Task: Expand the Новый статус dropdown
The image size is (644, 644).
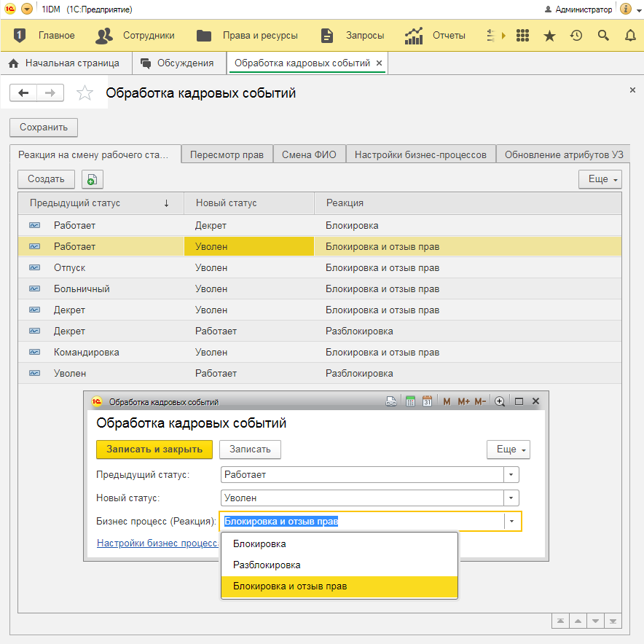Action: point(511,498)
